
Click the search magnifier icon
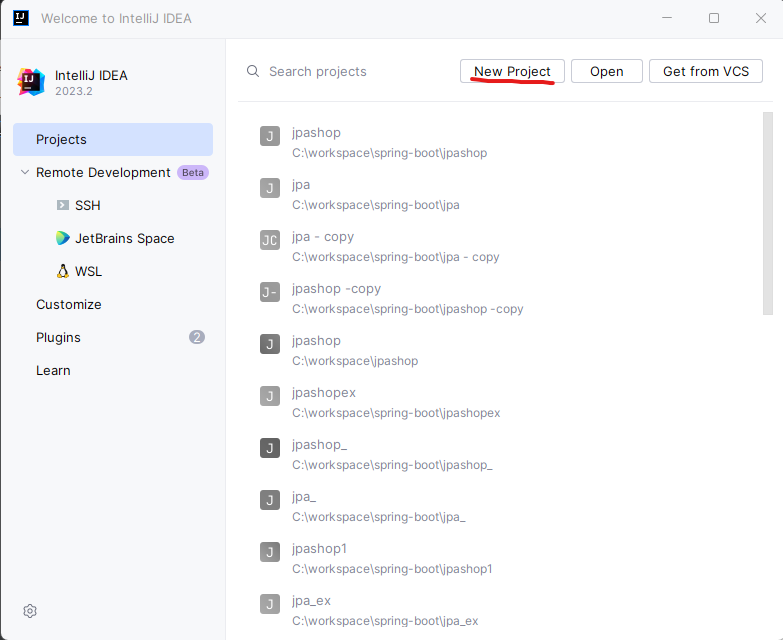tap(253, 71)
